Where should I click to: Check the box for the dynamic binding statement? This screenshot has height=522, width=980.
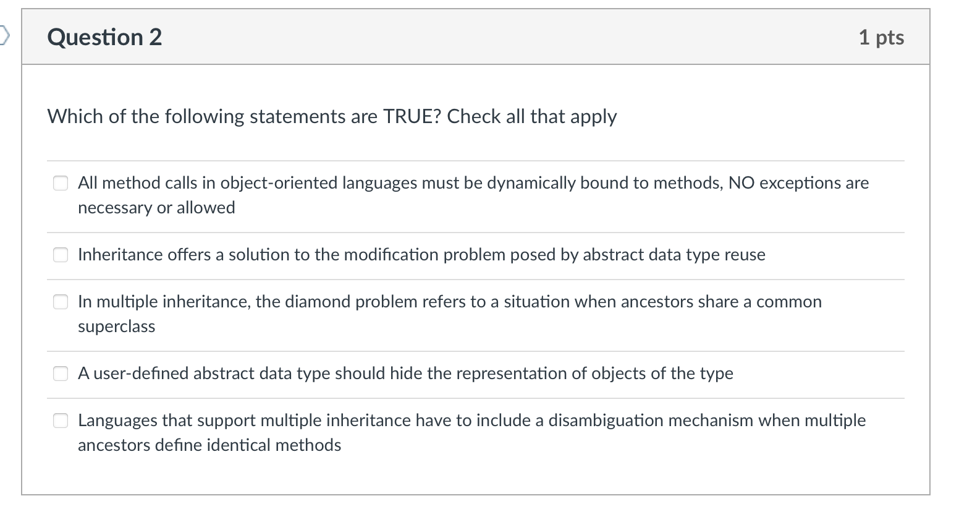click(x=61, y=182)
